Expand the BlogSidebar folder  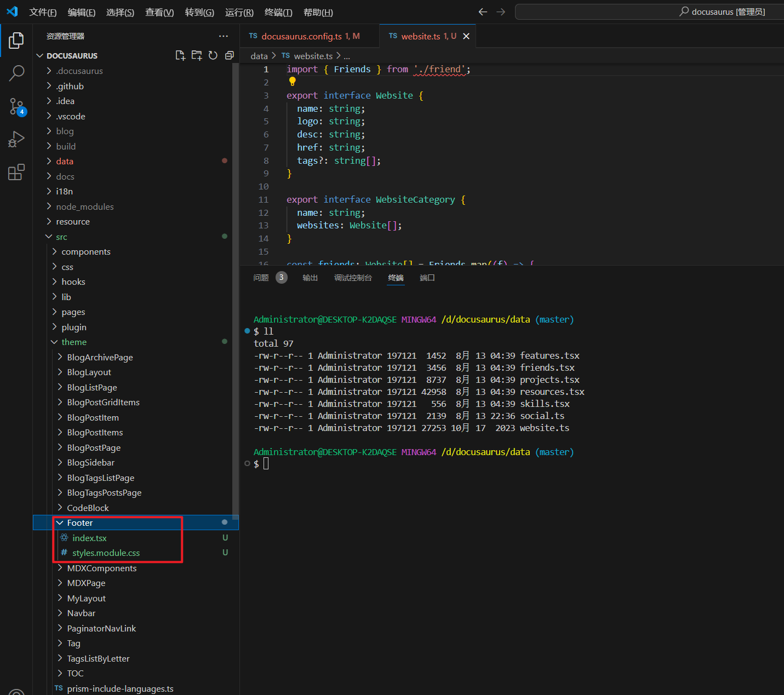136,462
